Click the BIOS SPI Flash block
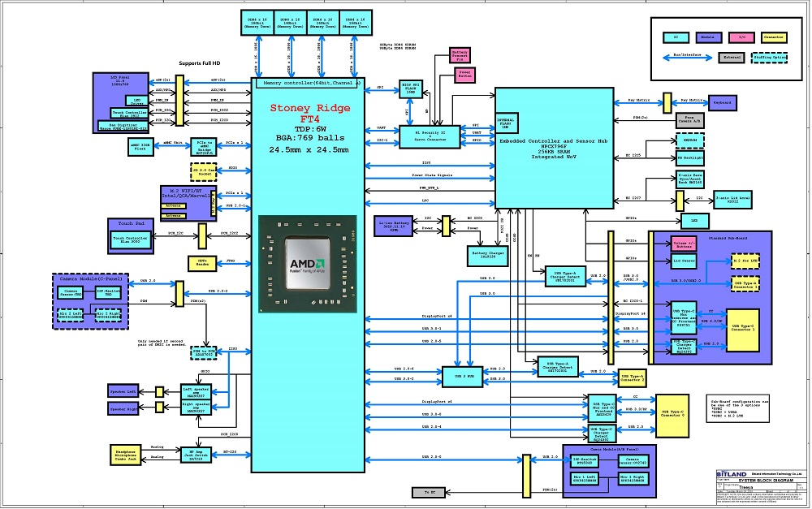The width and height of the screenshot is (812, 509). [x=411, y=90]
